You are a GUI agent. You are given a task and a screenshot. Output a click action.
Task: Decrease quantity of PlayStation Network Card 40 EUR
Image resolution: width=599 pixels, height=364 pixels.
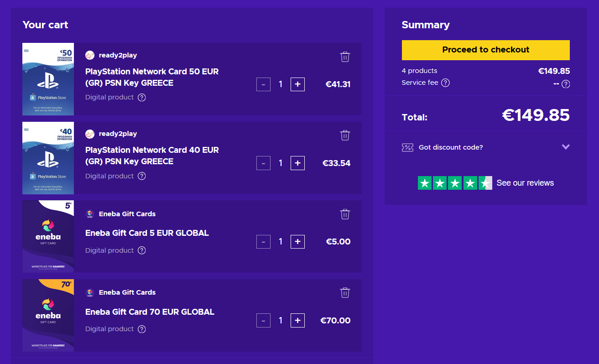(263, 163)
